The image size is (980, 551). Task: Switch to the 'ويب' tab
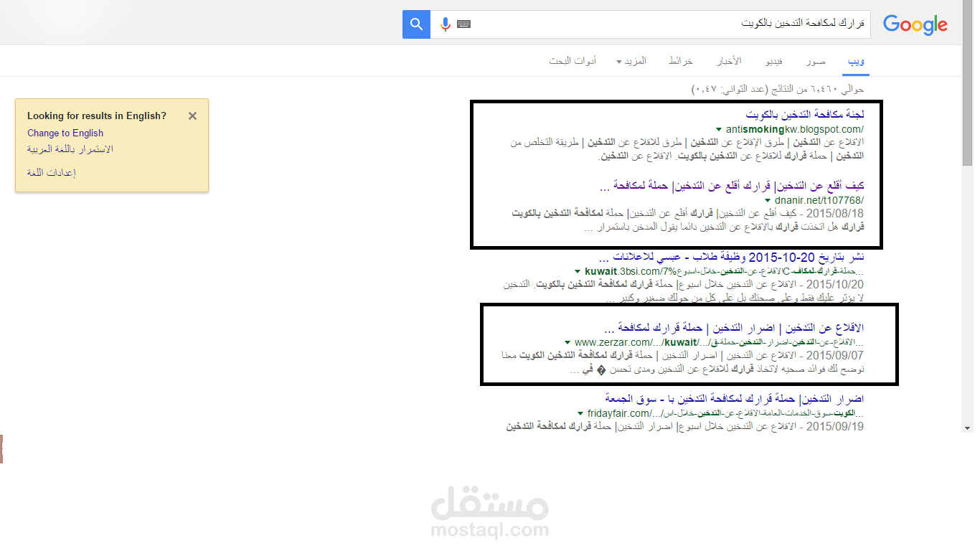pyautogui.click(x=856, y=61)
